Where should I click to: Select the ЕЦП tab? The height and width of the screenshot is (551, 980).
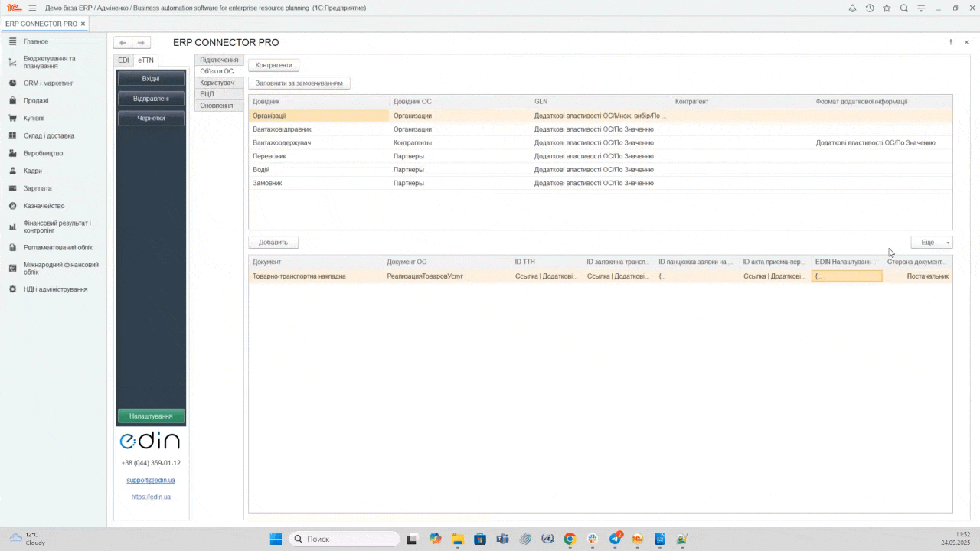point(207,94)
